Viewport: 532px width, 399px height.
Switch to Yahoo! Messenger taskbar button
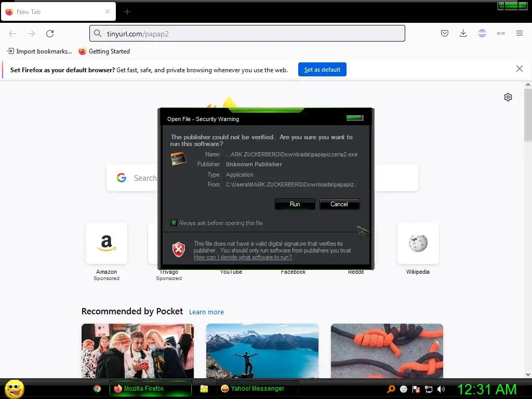pyautogui.click(x=258, y=389)
